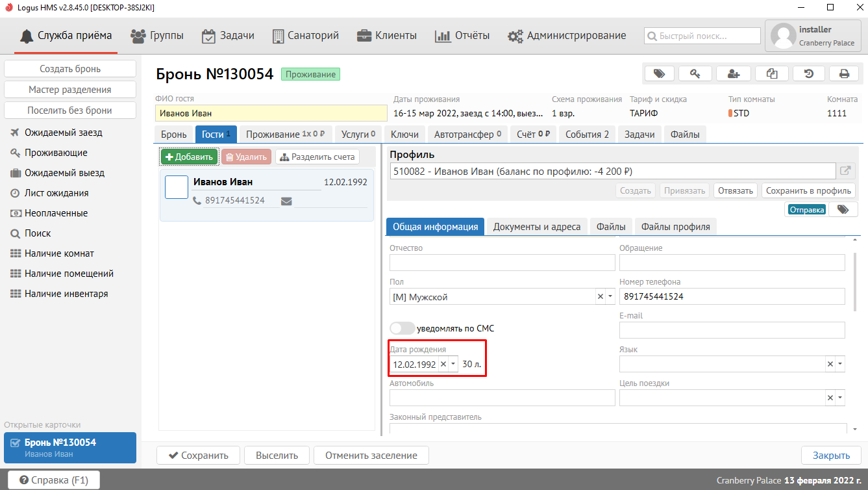Screen dimensions: 868x490
Task: Clear the Цель поездки field with X
Action: click(830, 398)
